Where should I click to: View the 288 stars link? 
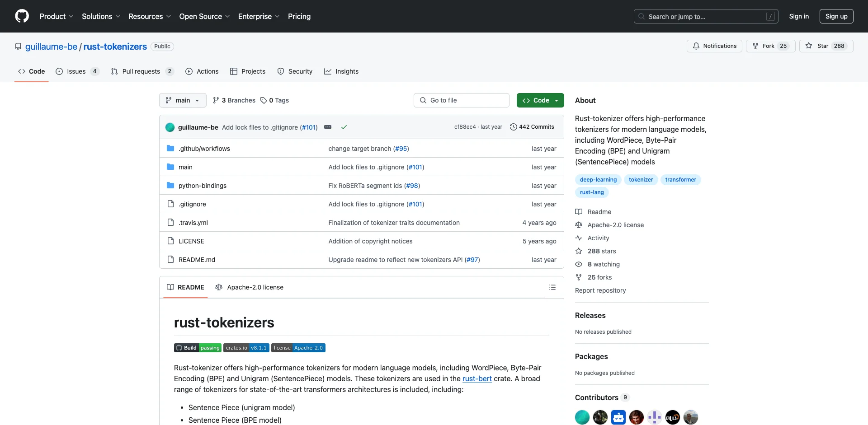pyautogui.click(x=595, y=251)
